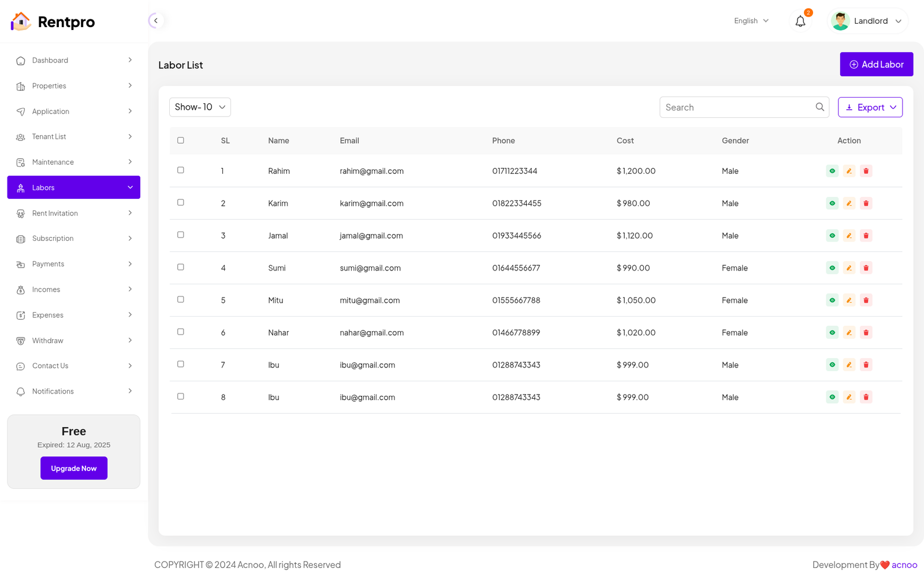The width and height of the screenshot is (924, 583).
Task: Collapse sidebar using the back arrow
Action: point(155,21)
